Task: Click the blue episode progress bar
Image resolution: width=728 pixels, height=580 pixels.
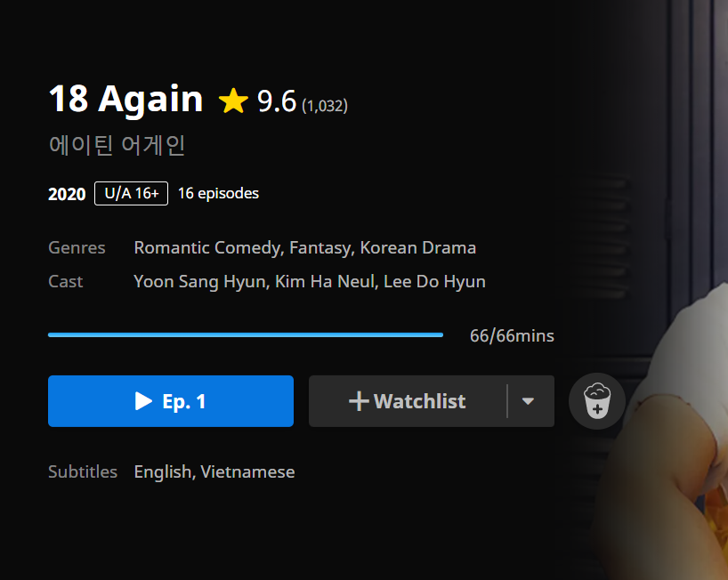Action: [x=246, y=334]
